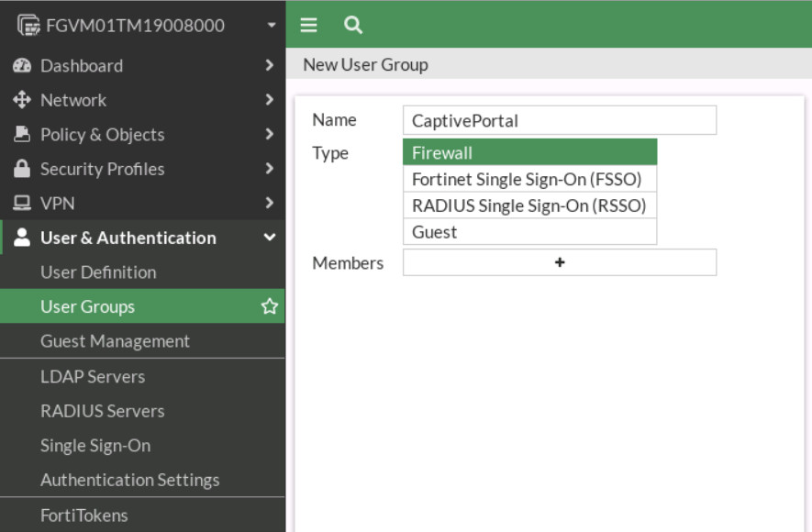This screenshot has width=812, height=532.
Task: Click the Policy & Objects icon
Action: pyautogui.click(x=21, y=134)
